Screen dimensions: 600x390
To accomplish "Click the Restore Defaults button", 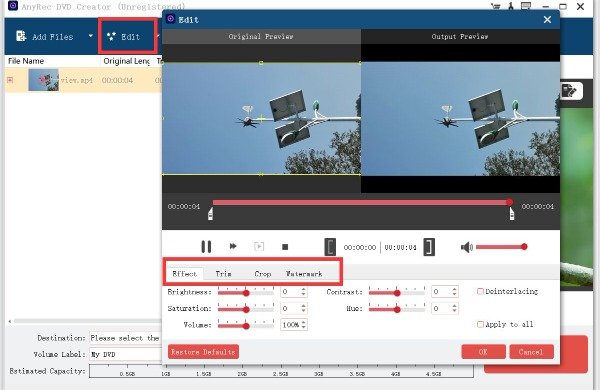I will (x=203, y=352).
